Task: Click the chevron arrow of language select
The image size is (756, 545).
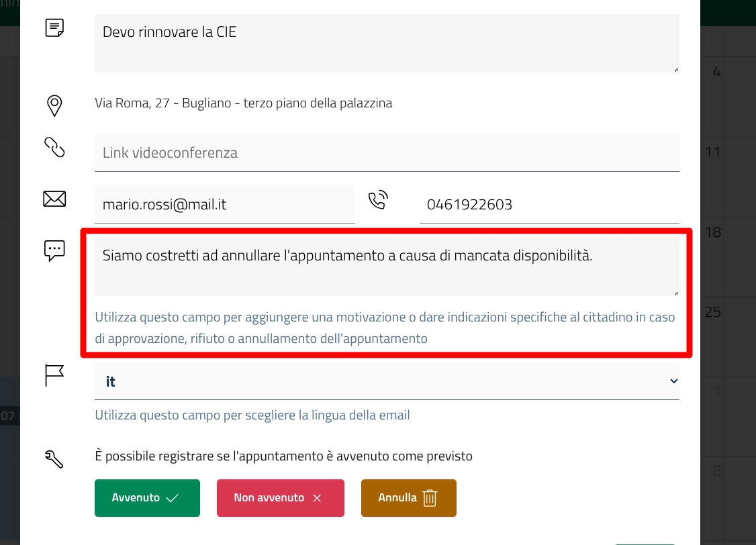Action: pos(673,381)
